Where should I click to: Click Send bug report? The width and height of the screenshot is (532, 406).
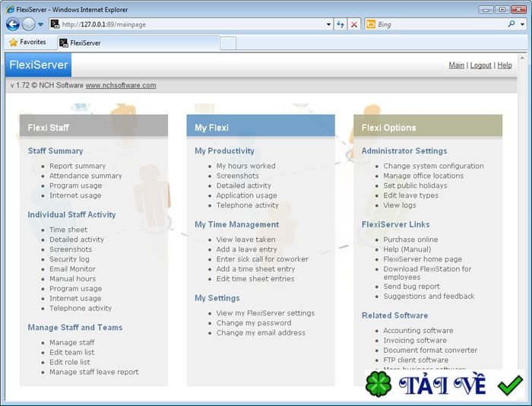tap(412, 287)
